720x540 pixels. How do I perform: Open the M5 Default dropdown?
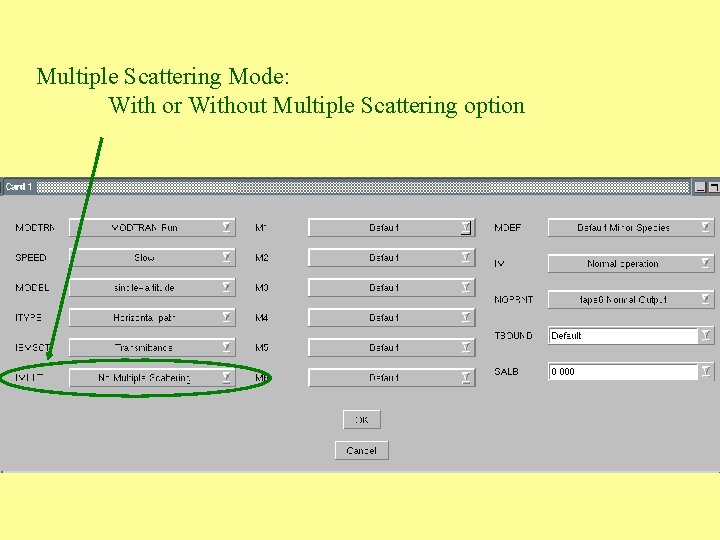392,348
